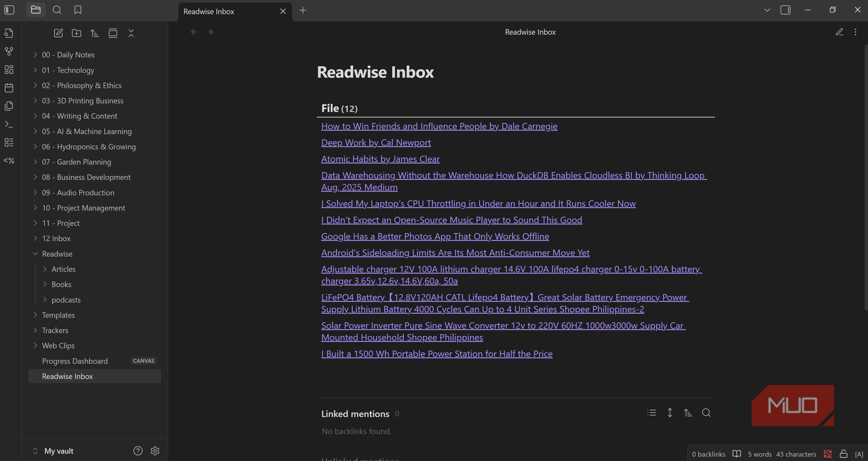This screenshot has width=868, height=461.
Task: Collapse the Readwise folder
Action: click(x=35, y=254)
